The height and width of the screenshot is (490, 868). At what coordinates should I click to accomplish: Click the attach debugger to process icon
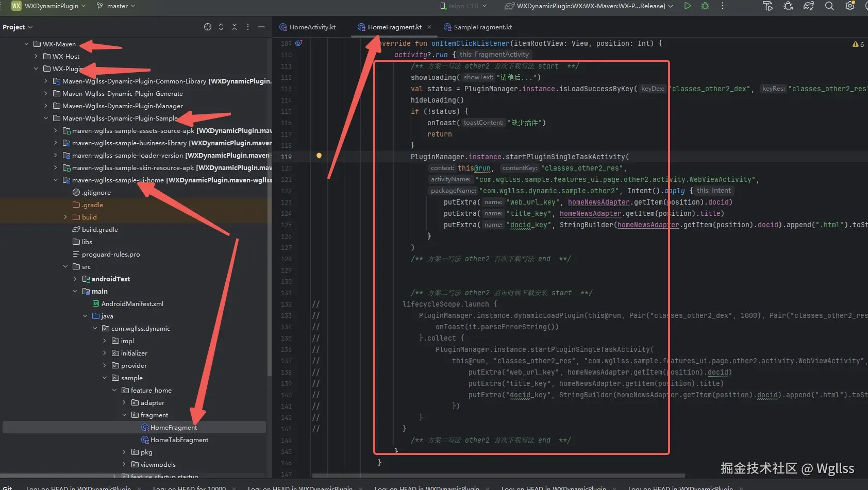coord(788,6)
